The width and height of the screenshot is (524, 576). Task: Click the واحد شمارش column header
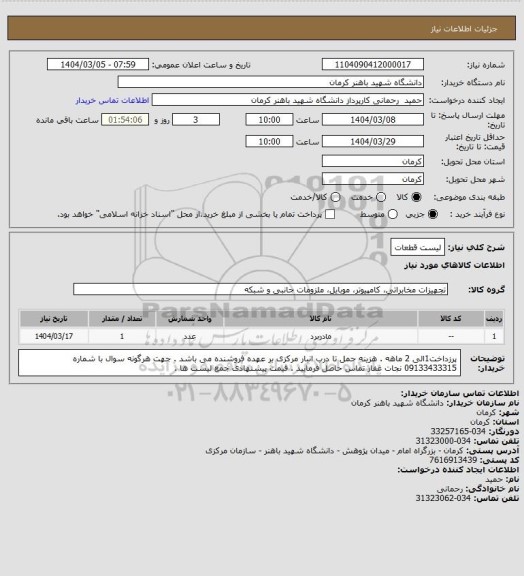click(190, 319)
